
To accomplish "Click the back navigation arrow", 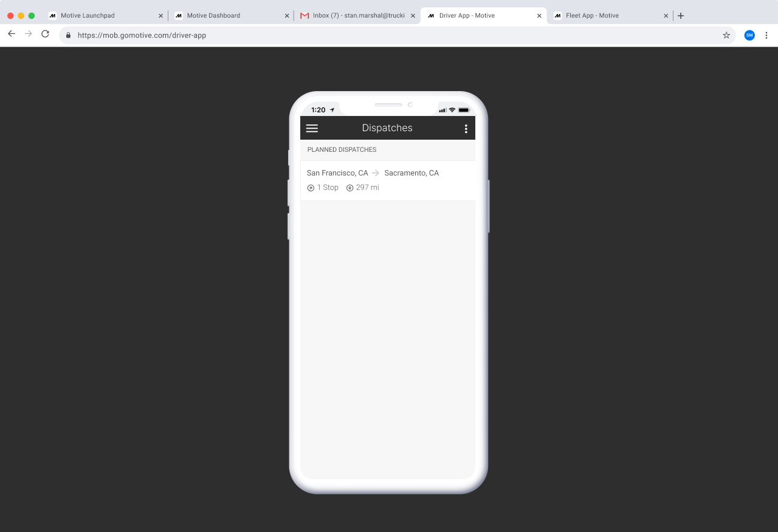I will tap(11, 34).
